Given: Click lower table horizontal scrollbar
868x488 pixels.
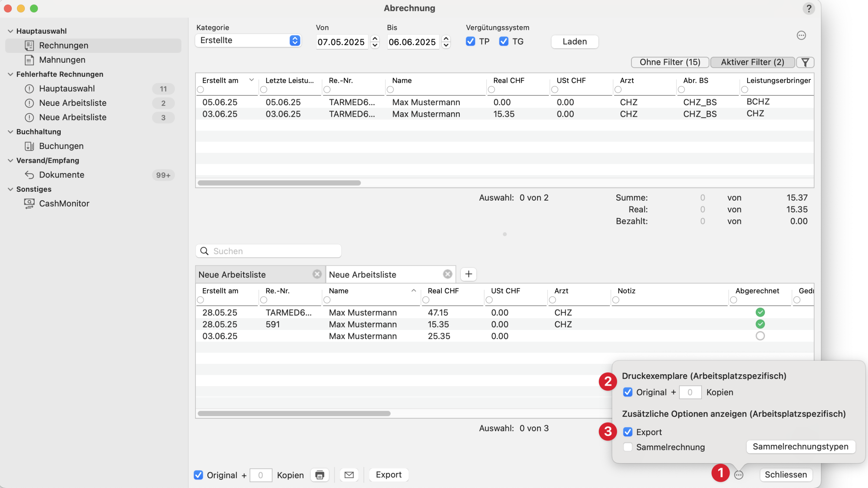Looking at the screenshot, I should [x=294, y=414].
